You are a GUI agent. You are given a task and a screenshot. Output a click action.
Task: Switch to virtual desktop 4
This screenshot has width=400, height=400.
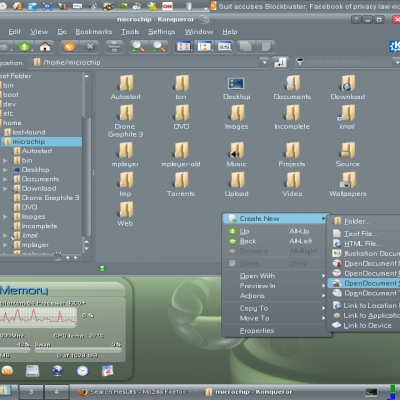click(x=57, y=392)
